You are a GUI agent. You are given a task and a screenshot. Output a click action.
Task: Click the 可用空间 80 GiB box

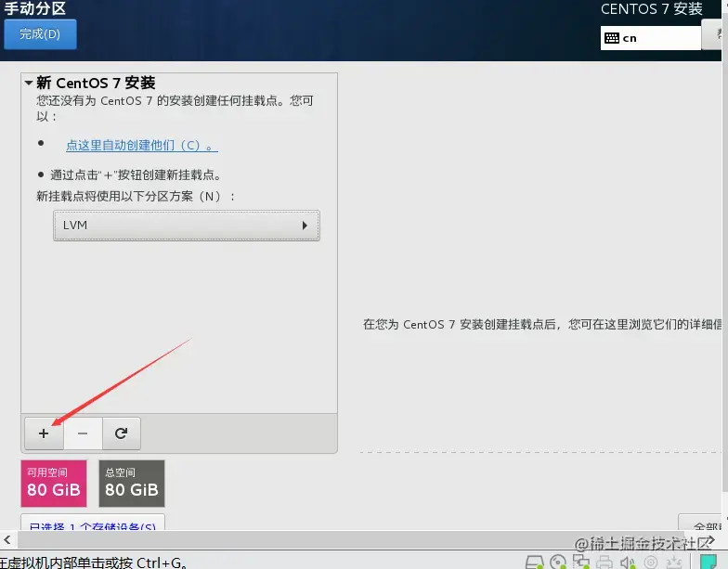(x=54, y=484)
